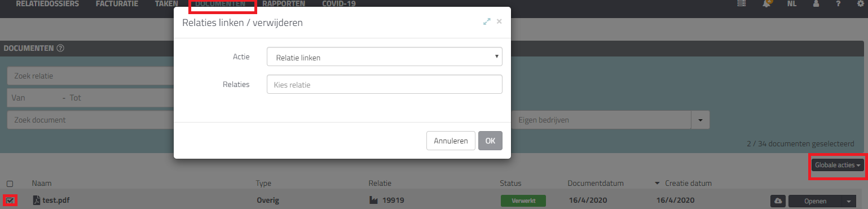Open the help question mark icon
Screen dimensions: 868x209
tap(839, 3)
